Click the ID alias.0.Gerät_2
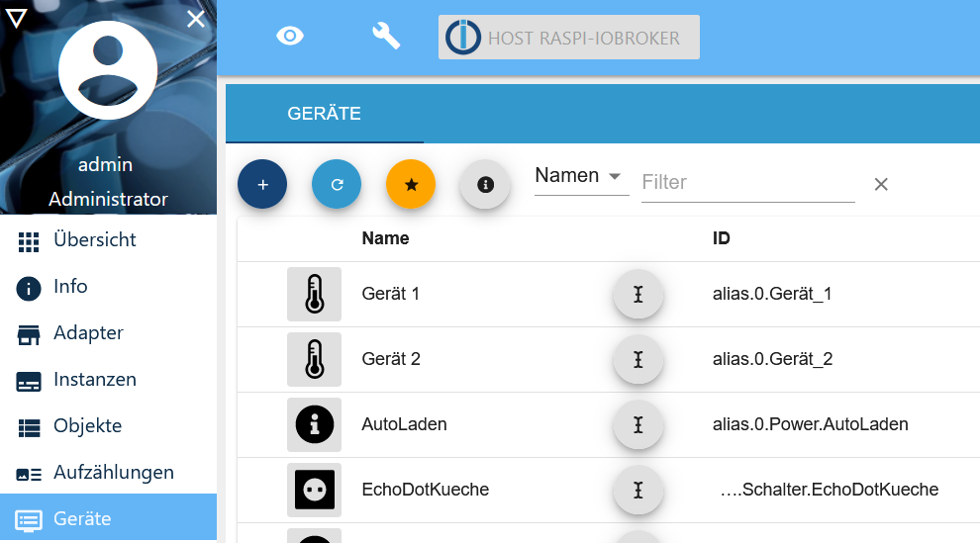This screenshot has width=980, height=543. (773, 359)
